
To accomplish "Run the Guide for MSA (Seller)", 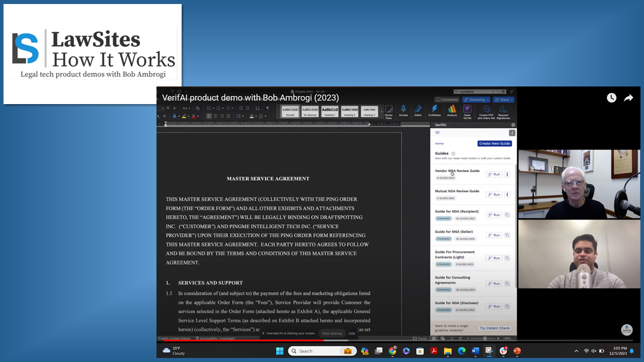I will [494, 235].
